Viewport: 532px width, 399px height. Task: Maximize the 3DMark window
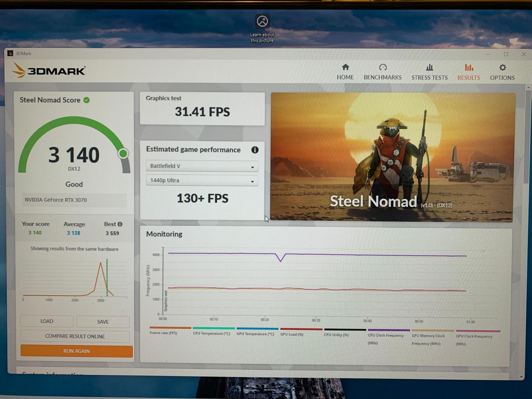pyautogui.click(x=506, y=54)
